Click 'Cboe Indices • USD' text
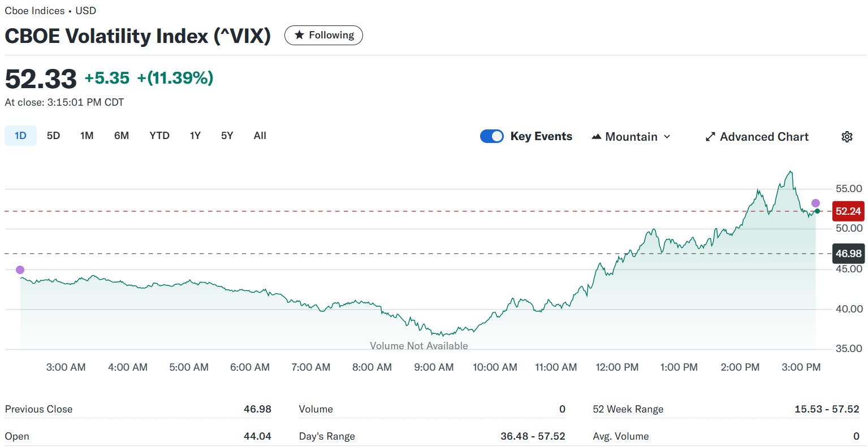This screenshot has height=447, width=868. 50,11
